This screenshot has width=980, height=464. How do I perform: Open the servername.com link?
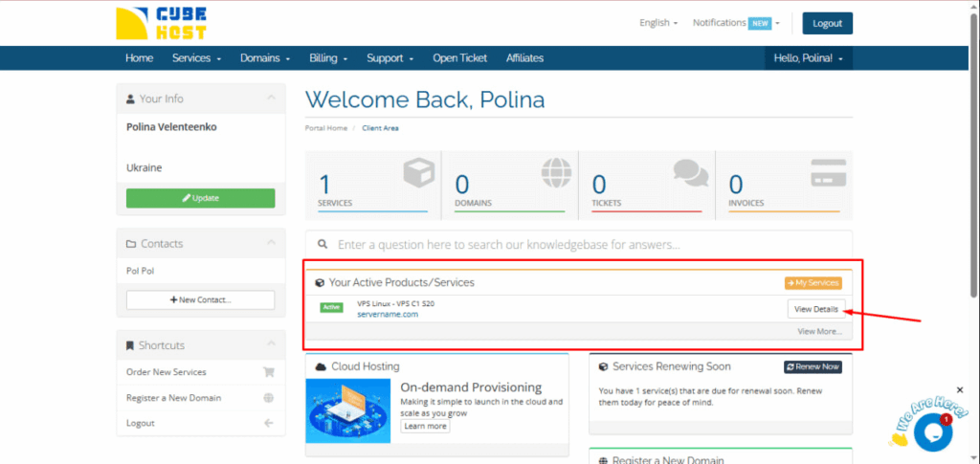tap(387, 314)
